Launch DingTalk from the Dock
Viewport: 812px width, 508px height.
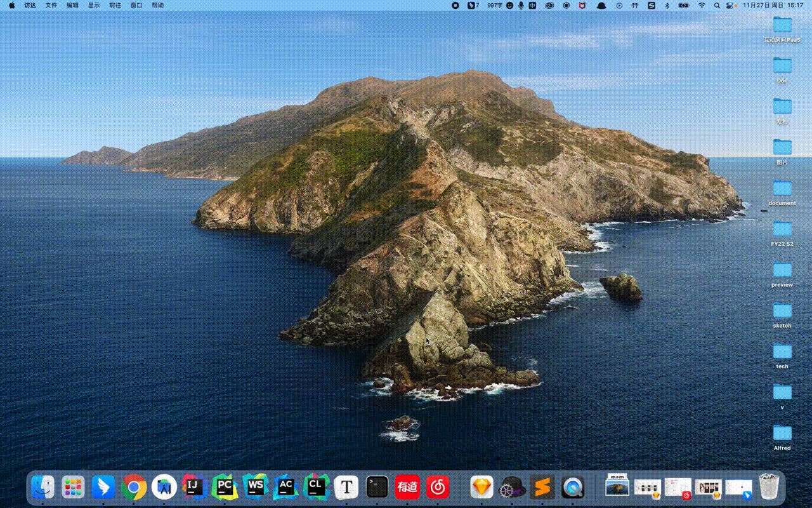[x=103, y=487]
